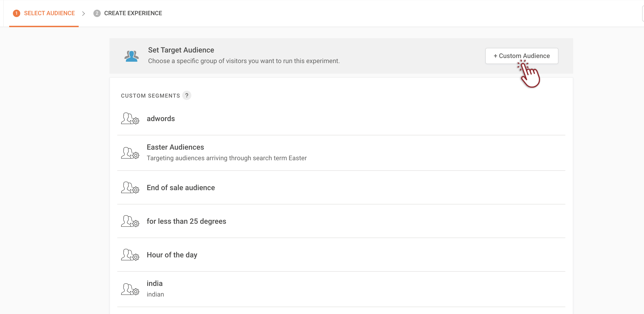Viewport: 644px width, 314px height.
Task: Click the step 2 number badge
Action: (97, 13)
